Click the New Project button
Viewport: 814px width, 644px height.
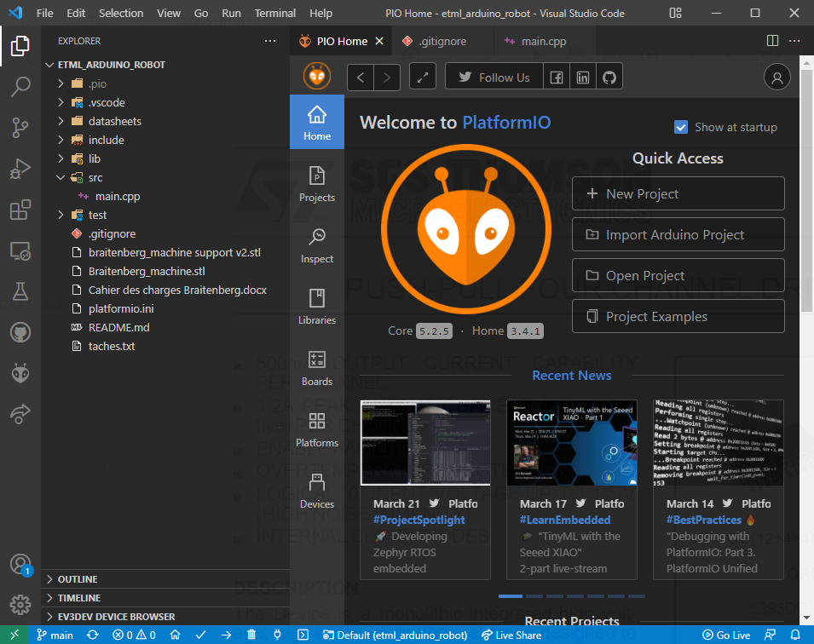pyautogui.click(x=678, y=193)
